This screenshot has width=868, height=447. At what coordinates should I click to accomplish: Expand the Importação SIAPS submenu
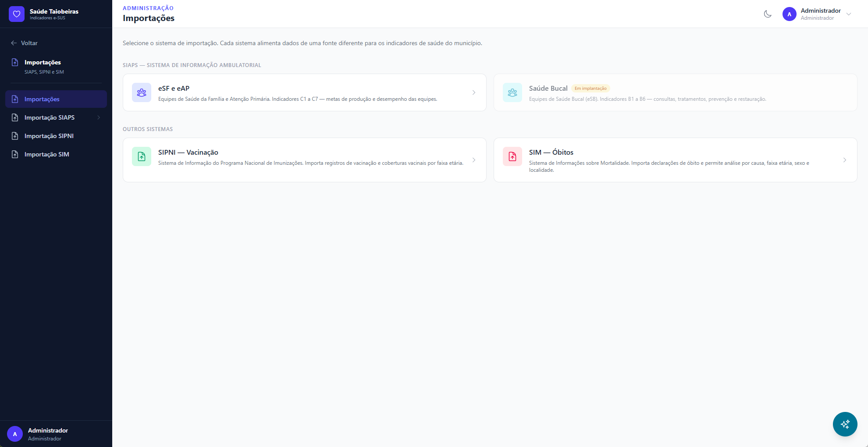pyautogui.click(x=99, y=117)
